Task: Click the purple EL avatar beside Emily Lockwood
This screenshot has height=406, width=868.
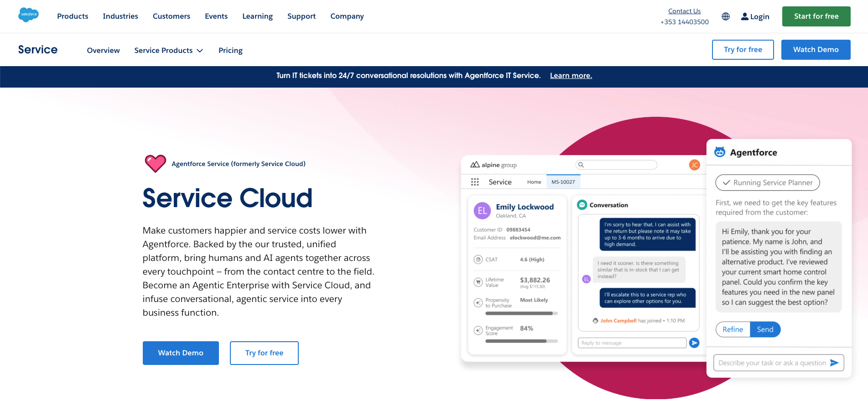Action: [x=482, y=211]
